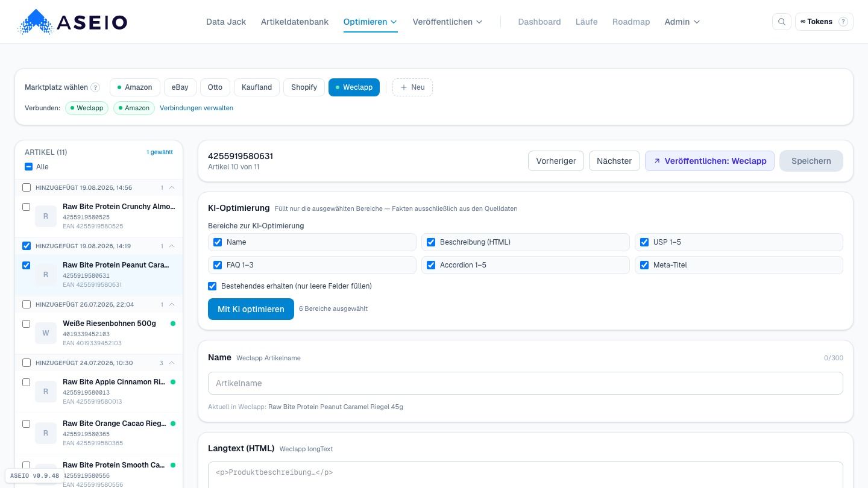Collapse group Hinzugefügt 26.07.2026, 22:04
This screenshot has width=868, height=488.
(172, 304)
